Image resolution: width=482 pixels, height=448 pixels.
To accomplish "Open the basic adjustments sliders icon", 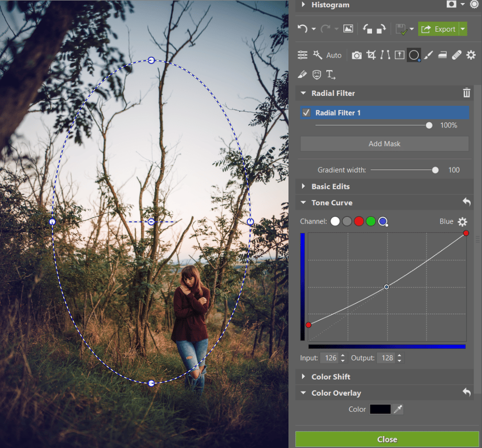I will (x=302, y=55).
